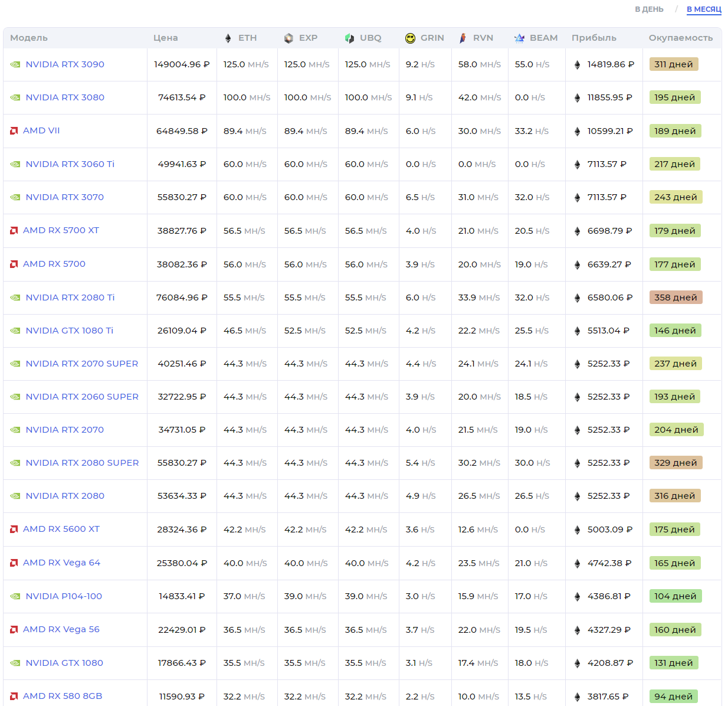Click Ethereum icon beside 4386.81 ₽ profit
The image size is (728, 706).
578,597
